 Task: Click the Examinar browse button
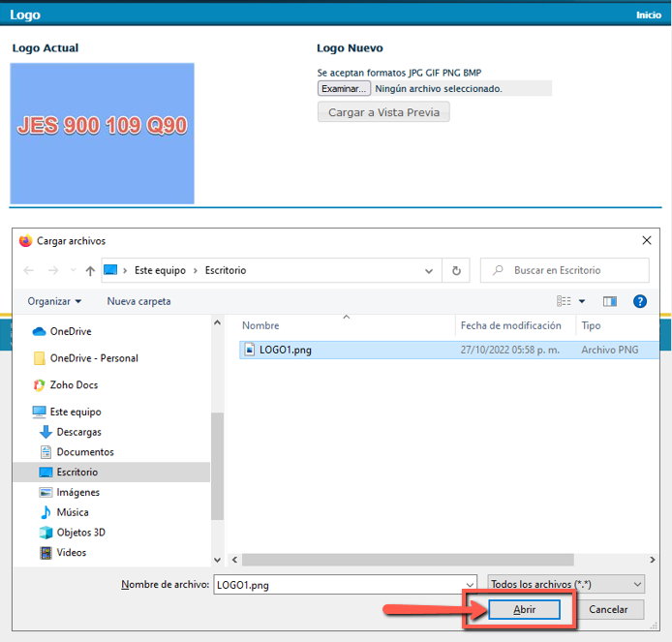[344, 88]
